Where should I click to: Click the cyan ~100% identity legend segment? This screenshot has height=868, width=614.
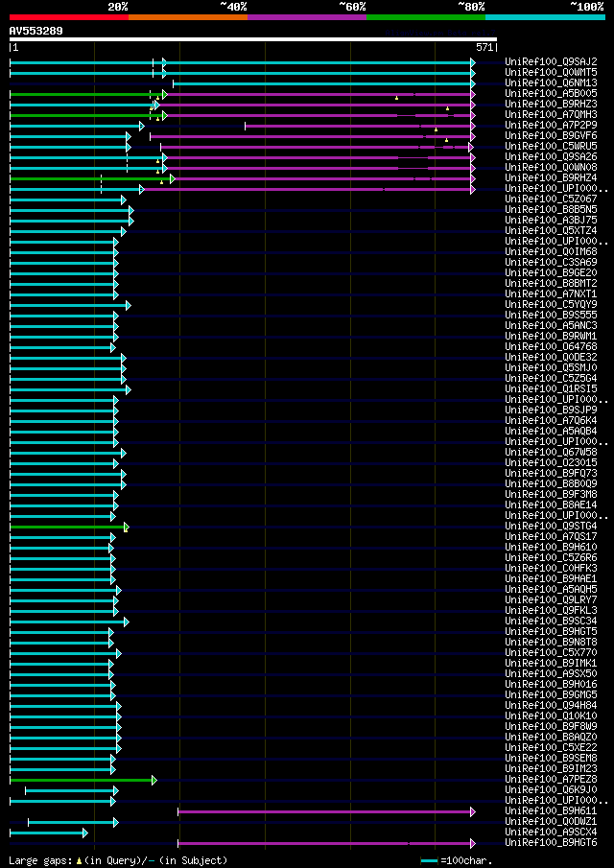click(545, 17)
